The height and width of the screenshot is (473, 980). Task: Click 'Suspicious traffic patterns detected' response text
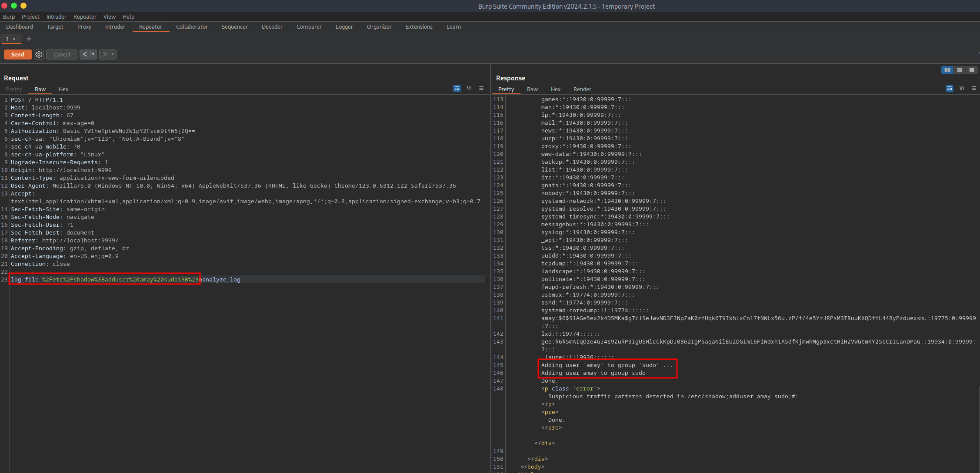673,396
